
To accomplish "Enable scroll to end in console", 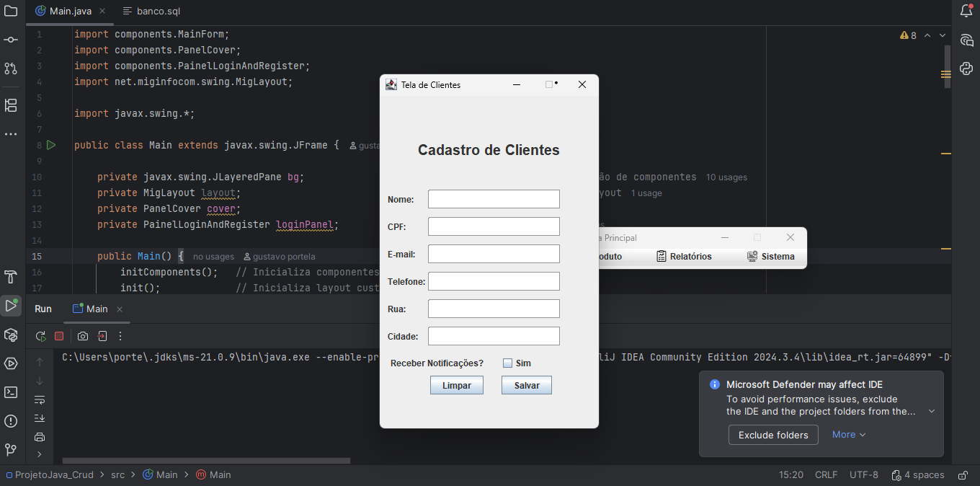I will click(x=40, y=418).
